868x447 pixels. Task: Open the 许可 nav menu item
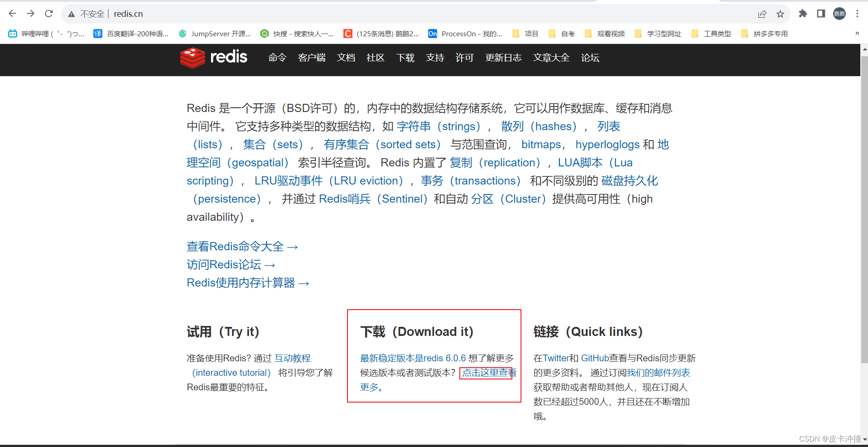pyautogui.click(x=464, y=58)
